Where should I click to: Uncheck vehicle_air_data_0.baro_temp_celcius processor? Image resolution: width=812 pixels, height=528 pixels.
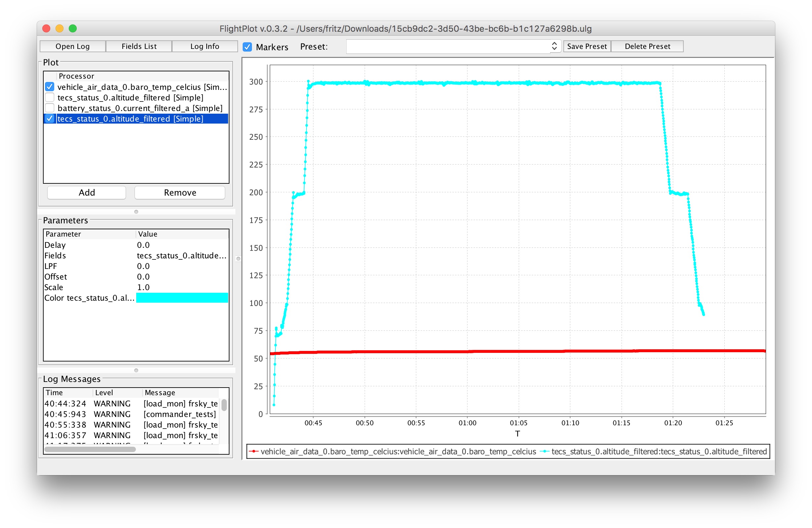coord(50,87)
